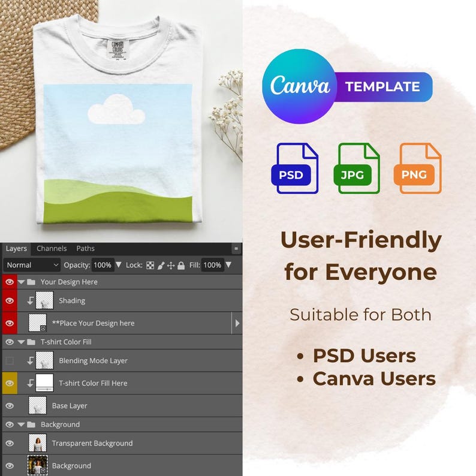The width and height of the screenshot is (476, 476).
Task: Hide the Your Design Here group
Action: tap(10, 282)
